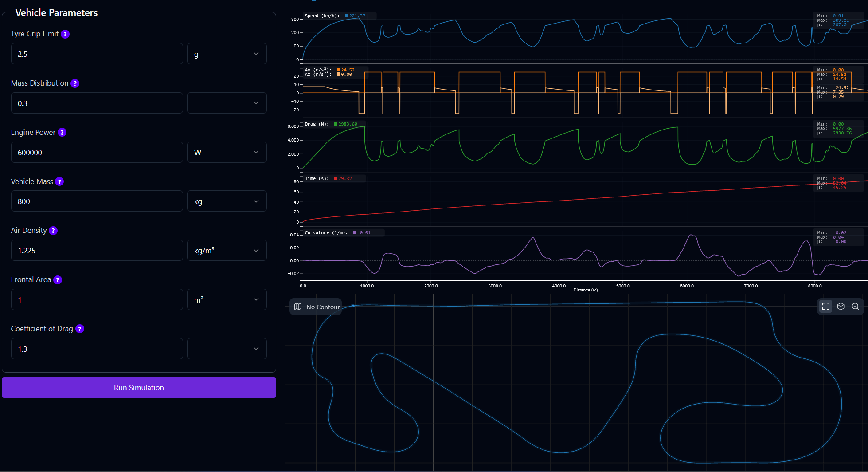This screenshot has width=868, height=472.
Task: Click the orange Ay legend color swatch
Action: 338,70
